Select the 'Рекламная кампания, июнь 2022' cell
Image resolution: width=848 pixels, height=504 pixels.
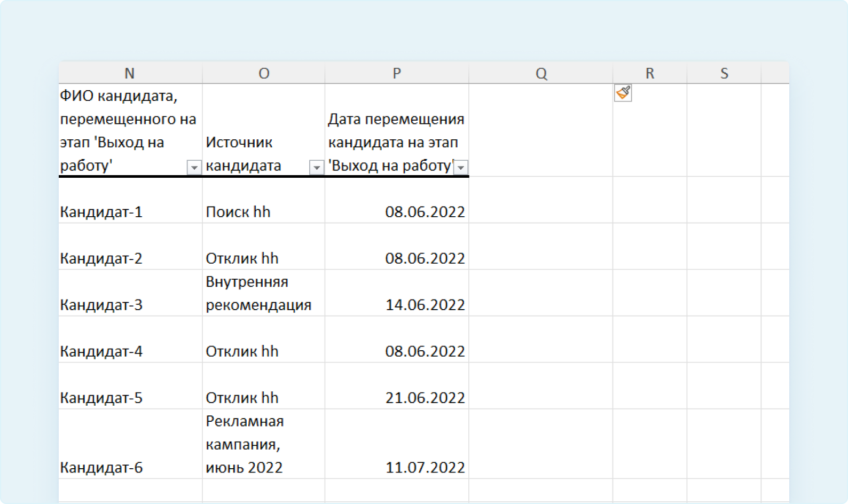tap(264, 444)
